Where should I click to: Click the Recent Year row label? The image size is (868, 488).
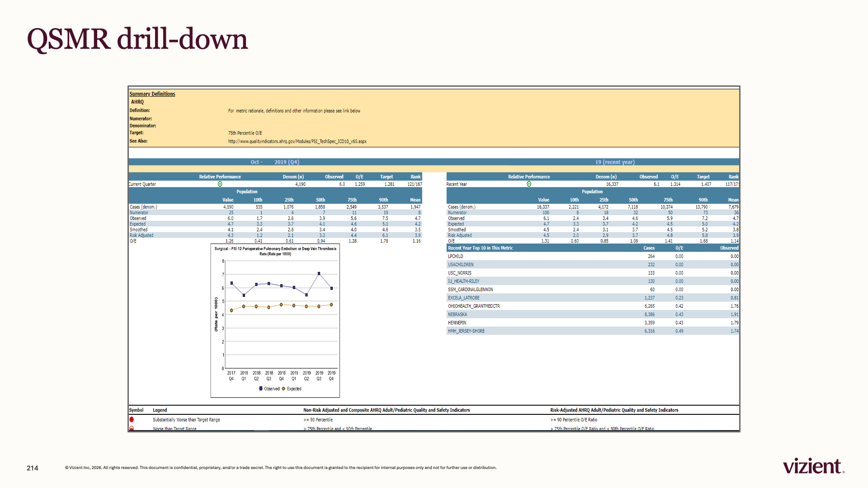click(457, 184)
